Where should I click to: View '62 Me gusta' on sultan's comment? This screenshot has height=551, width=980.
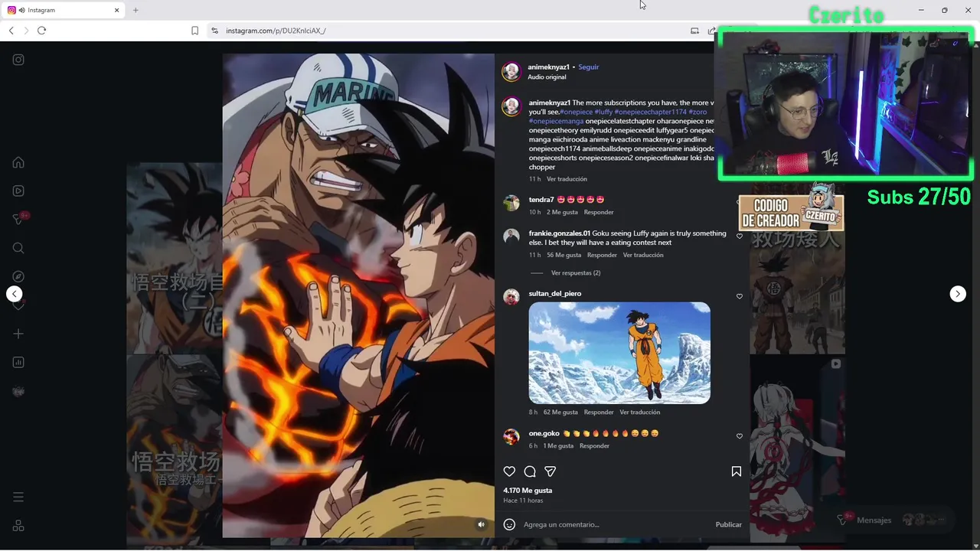click(x=560, y=412)
